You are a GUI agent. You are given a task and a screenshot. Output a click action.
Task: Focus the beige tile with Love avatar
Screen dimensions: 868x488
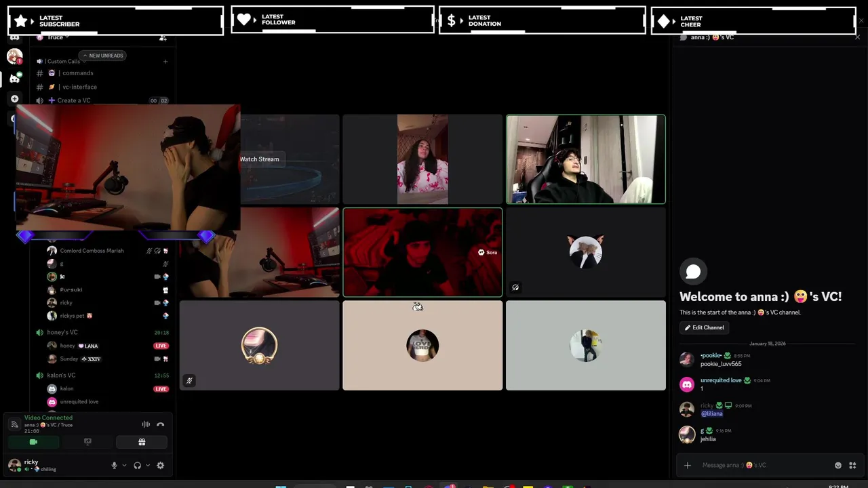(422, 346)
